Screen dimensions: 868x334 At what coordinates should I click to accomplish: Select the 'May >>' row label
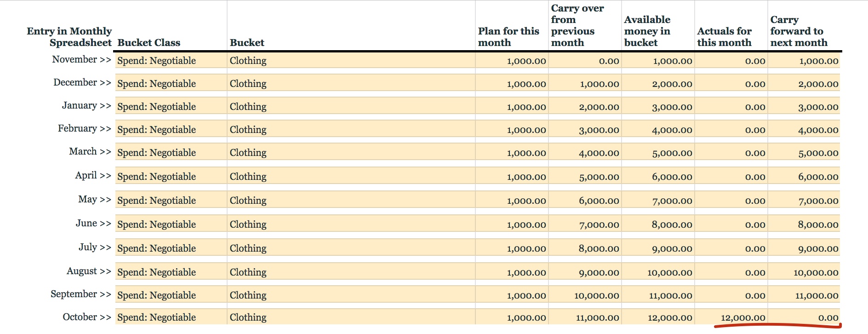click(x=95, y=199)
